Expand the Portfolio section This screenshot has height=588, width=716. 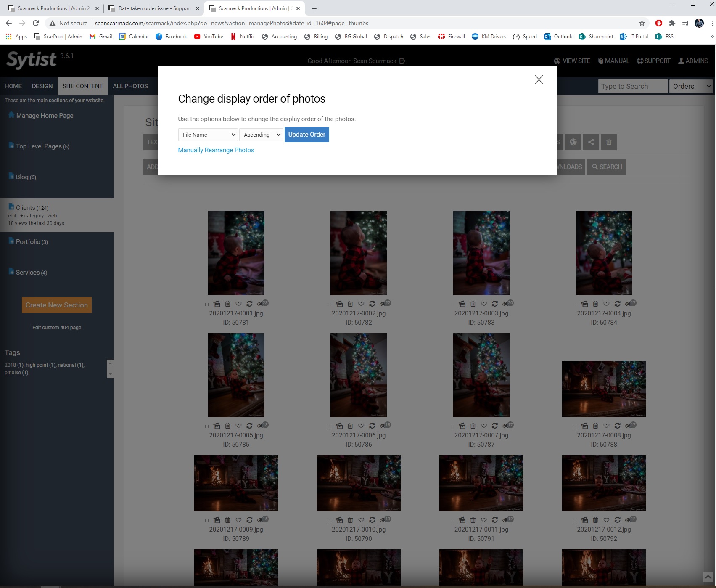point(11,241)
